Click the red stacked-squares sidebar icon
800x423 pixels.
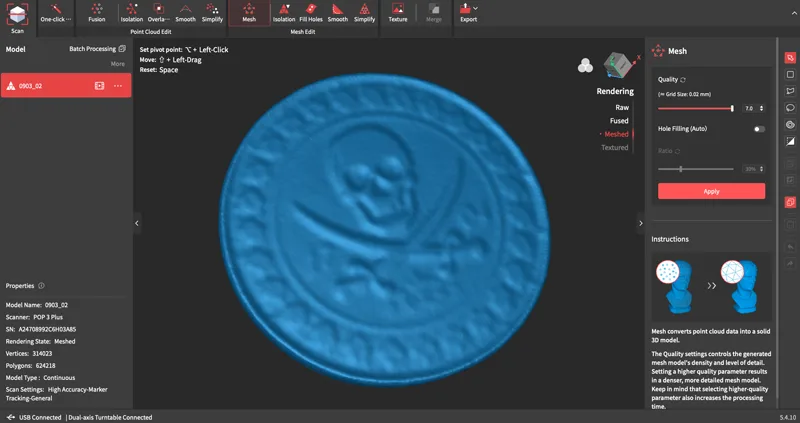click(x=790, y=203)
